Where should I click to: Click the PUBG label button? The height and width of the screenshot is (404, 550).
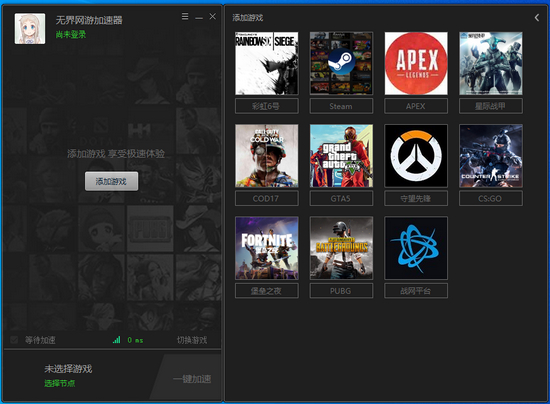[341, 291]
